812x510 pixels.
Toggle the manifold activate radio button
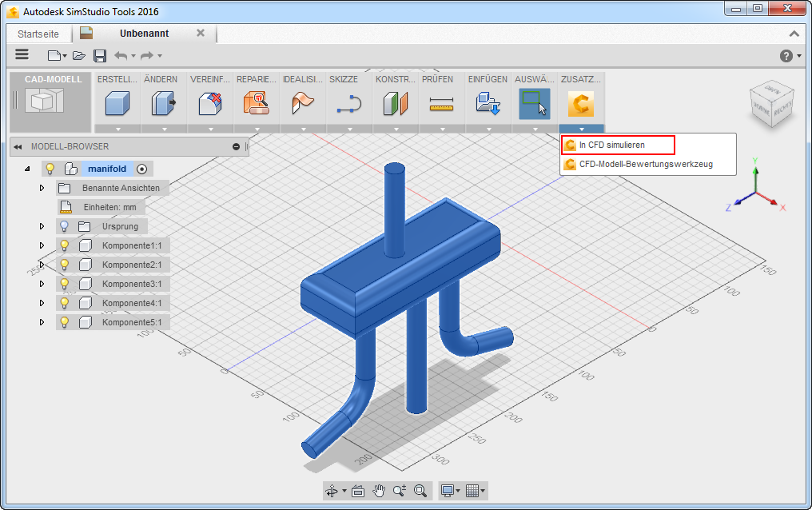click(142, 169)
